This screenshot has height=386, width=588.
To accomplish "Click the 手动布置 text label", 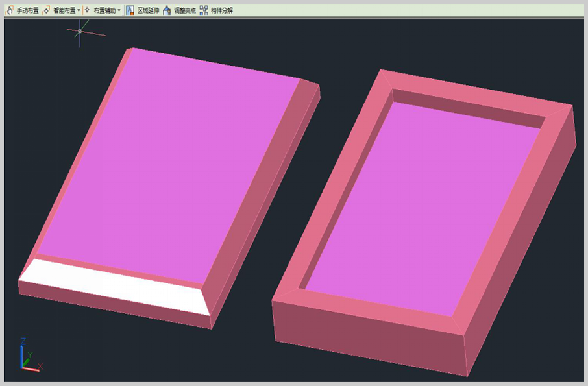I will pos(28,11).
